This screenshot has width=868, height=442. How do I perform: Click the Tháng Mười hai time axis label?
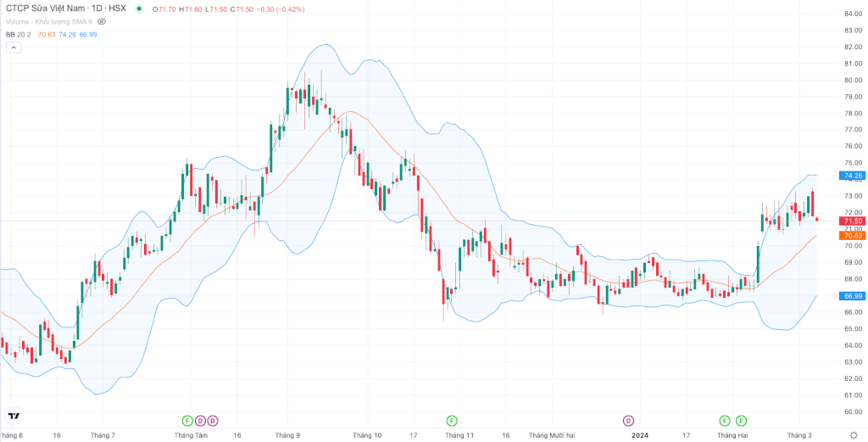pos(552,435)
